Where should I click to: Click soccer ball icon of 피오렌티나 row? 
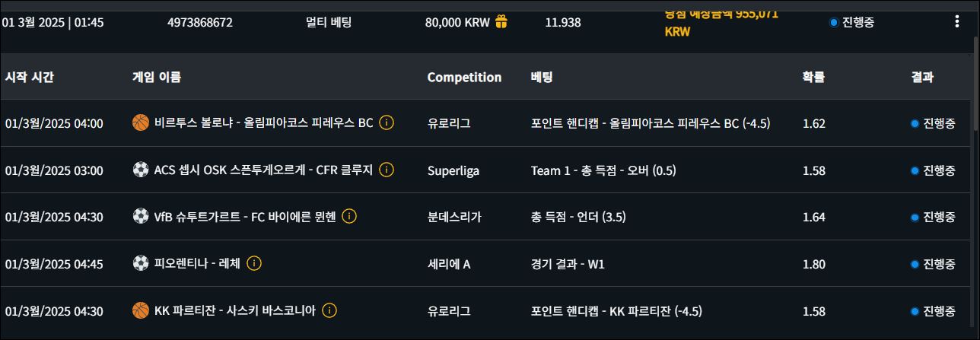click(141, 264)
